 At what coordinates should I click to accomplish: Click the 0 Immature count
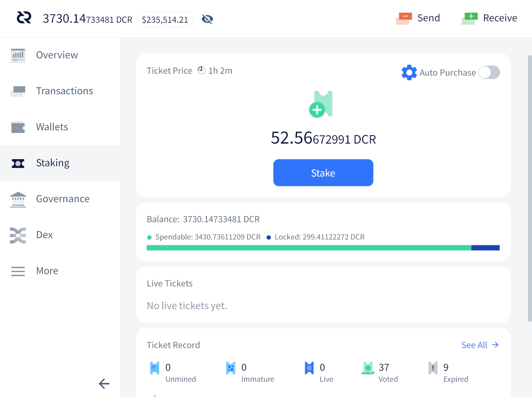click(x=244, y=367)
